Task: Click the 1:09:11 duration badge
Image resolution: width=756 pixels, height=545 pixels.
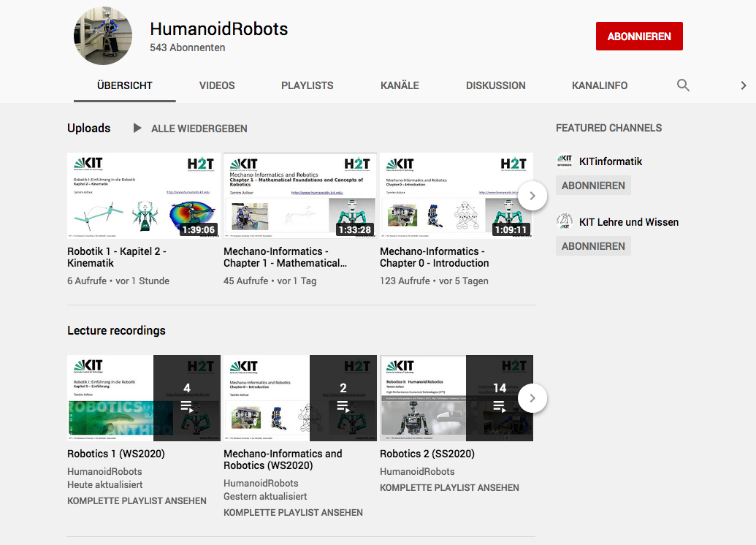Action: pyautogui.click(x=511, y=229)
